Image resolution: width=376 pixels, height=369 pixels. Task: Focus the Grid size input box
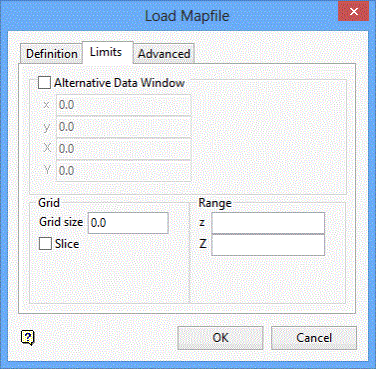[128, 223]
